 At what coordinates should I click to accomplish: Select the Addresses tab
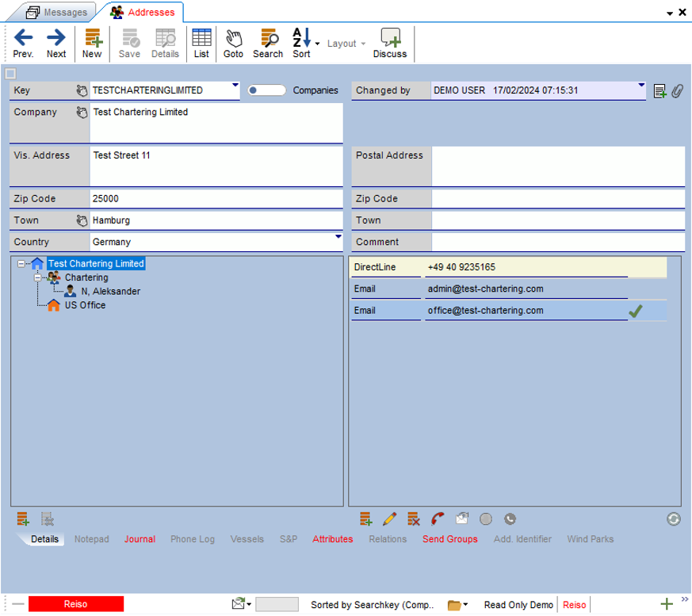143,13
